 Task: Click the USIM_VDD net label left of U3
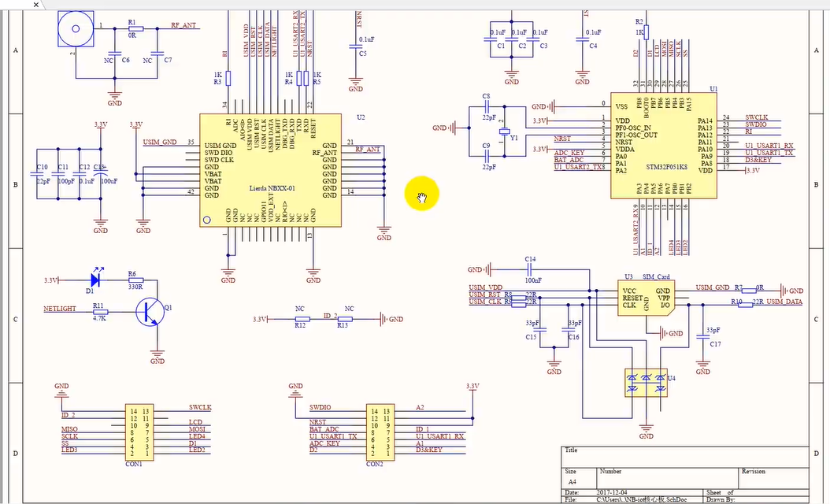pos(485,287)
